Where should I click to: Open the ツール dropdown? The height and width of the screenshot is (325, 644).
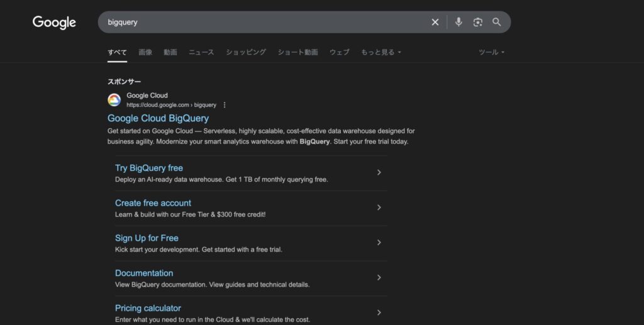click(491, 52)
